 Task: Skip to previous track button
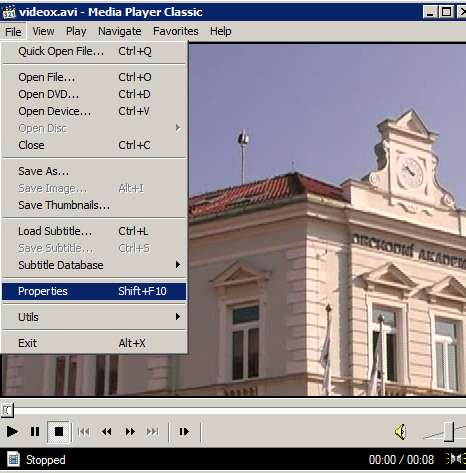pyautogui.click(x=83, y=432)
